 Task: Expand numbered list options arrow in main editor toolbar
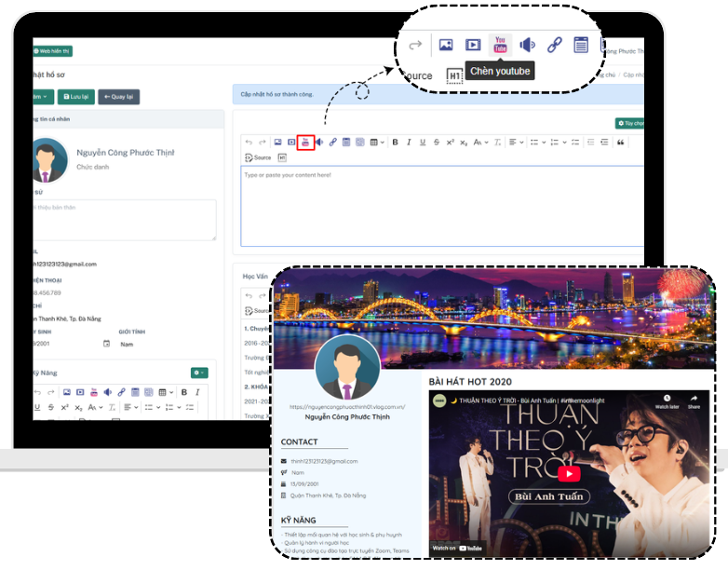click(564, 142)
